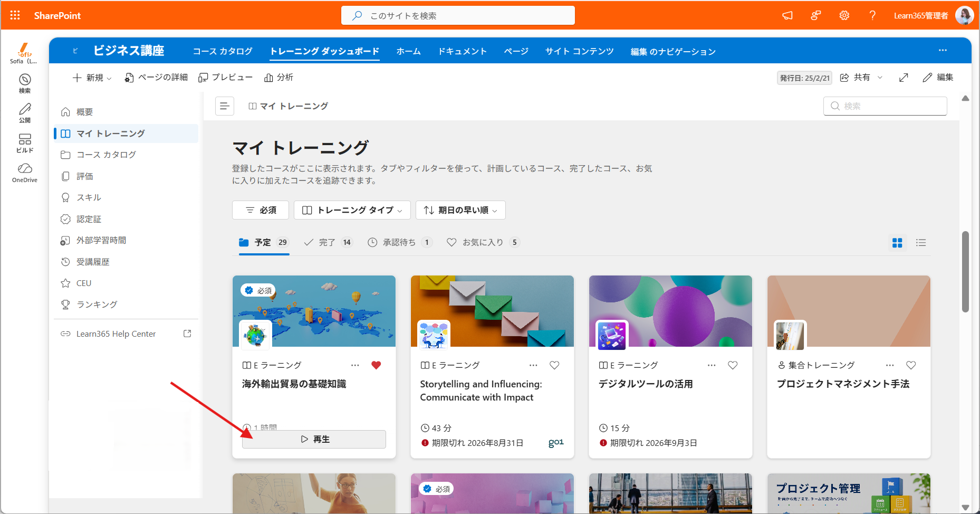The width and height of the screenshot is (980, 514).
Task: Select the 承認待ち tab
Action: coord(400,242)
